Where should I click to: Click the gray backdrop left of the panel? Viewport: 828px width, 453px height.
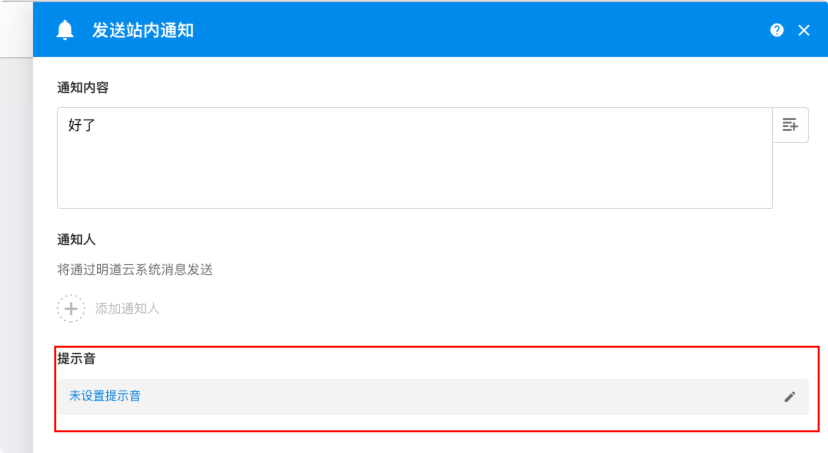click(x=15, y=250)
